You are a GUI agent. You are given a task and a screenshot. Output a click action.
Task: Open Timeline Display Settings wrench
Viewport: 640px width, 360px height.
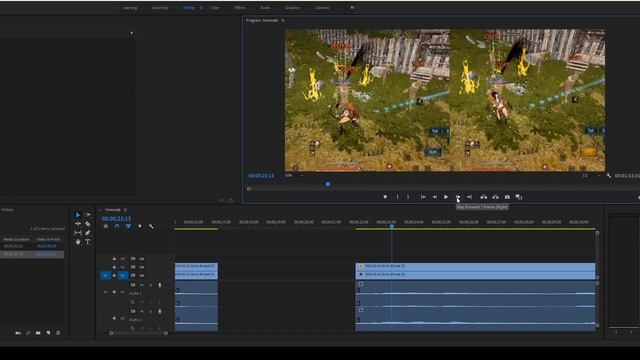(x=151, y=226)
